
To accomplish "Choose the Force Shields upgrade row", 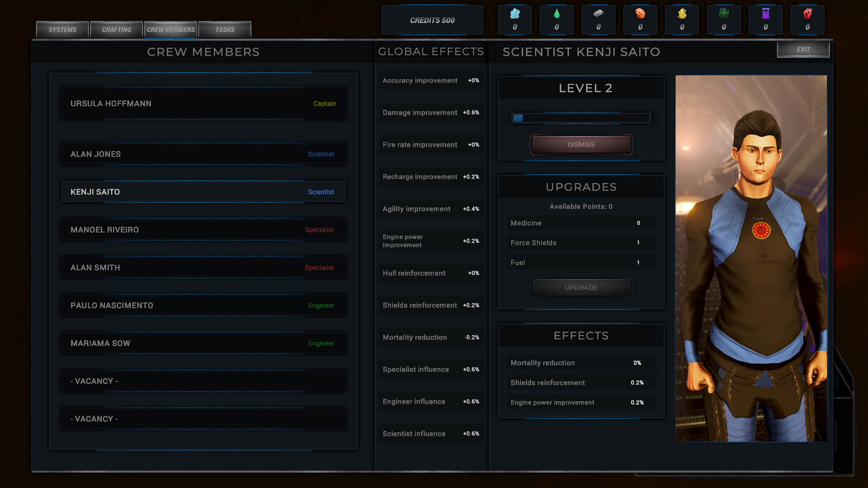I will pos(581,243).
